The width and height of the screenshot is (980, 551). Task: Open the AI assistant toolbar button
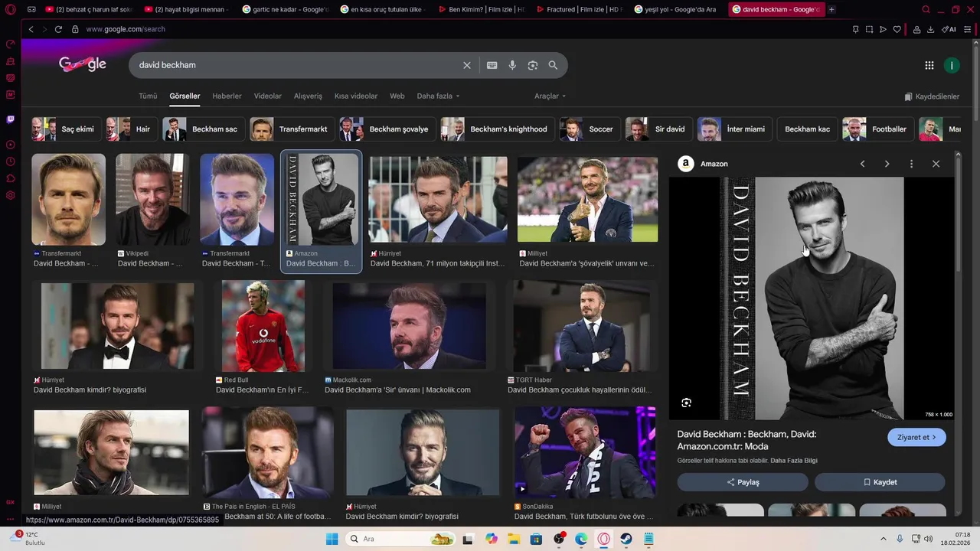coord(949,29)
